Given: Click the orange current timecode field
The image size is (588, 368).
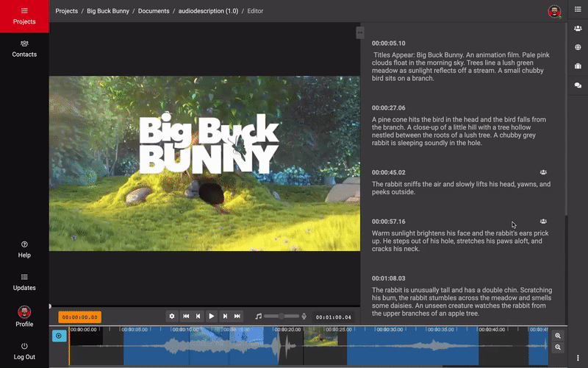Looking at the screenshot, I should click(79, 317).
